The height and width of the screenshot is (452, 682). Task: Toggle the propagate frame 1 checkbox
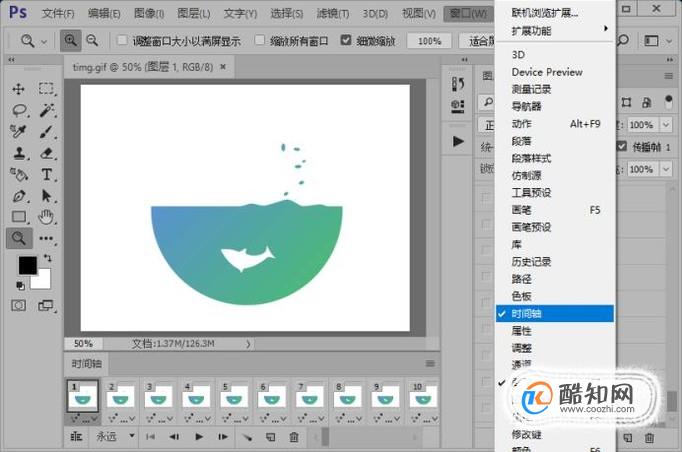click(x=622, y=146)
